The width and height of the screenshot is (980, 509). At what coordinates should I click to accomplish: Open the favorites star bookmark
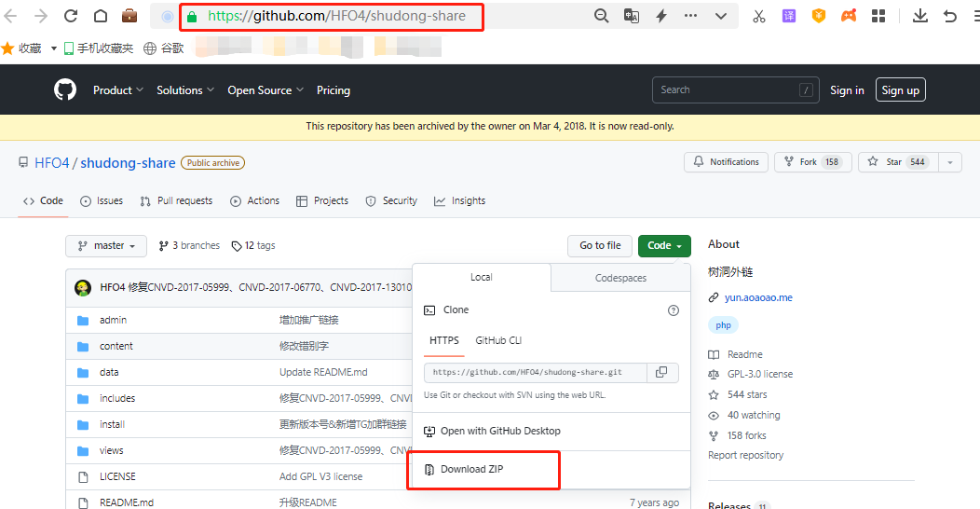click(x=21, y=48)
